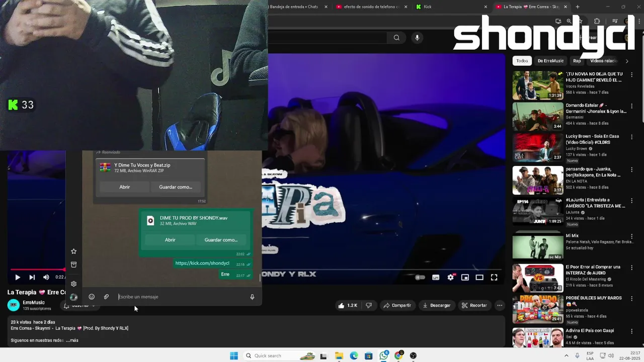Viewport: 644px width, 362px height.
Task: Open WhatsApp starred messages icon
Action: (73, 251)
